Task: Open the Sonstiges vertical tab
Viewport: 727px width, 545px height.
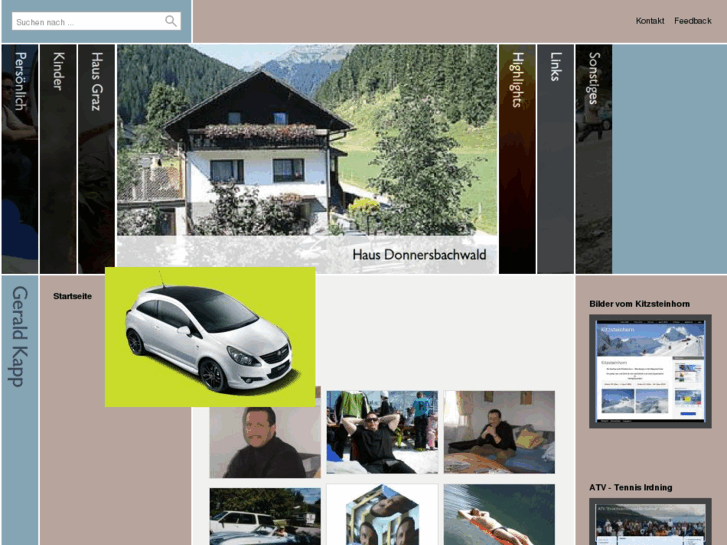Action: tap(594, 159)
